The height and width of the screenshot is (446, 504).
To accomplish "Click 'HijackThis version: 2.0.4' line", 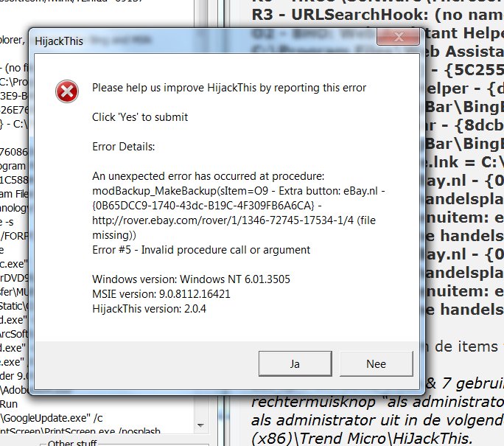I will (x=149, y=309).
